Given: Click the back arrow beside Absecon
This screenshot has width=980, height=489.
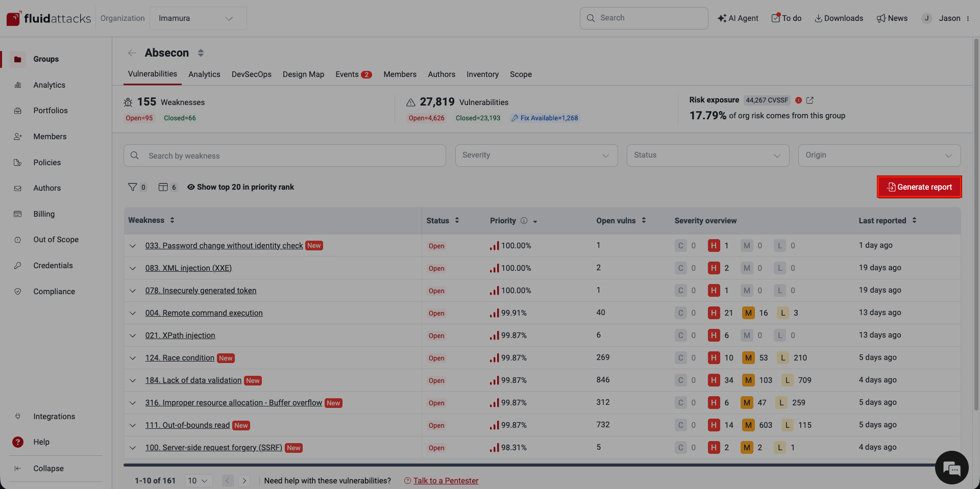Looking at the screenshot, I should point(132,53).
